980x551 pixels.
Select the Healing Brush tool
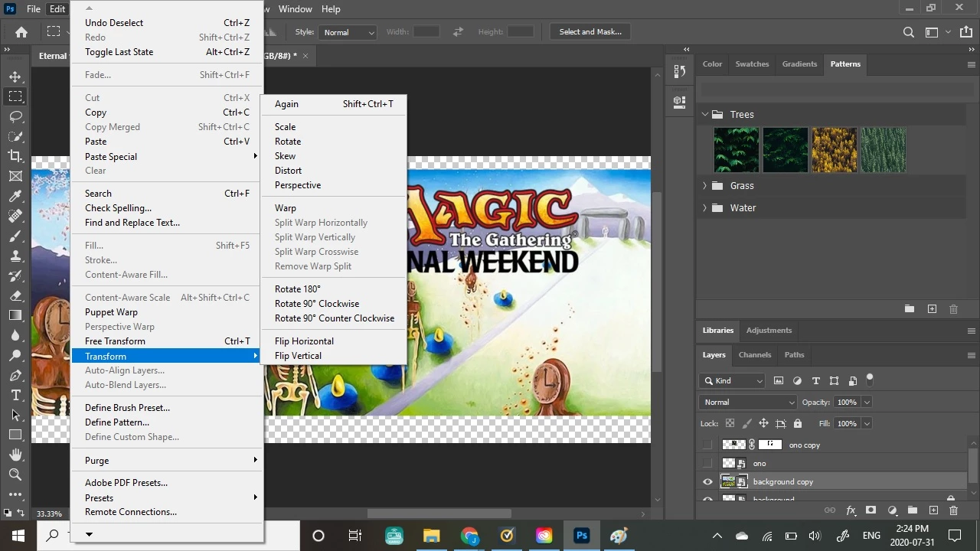[15, 216]
